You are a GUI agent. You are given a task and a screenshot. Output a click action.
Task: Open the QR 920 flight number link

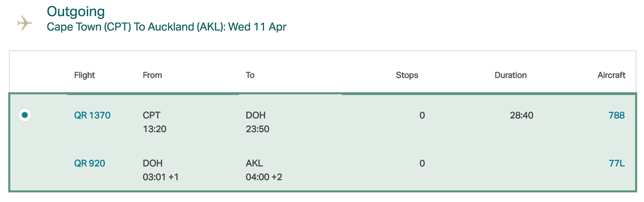90,163
